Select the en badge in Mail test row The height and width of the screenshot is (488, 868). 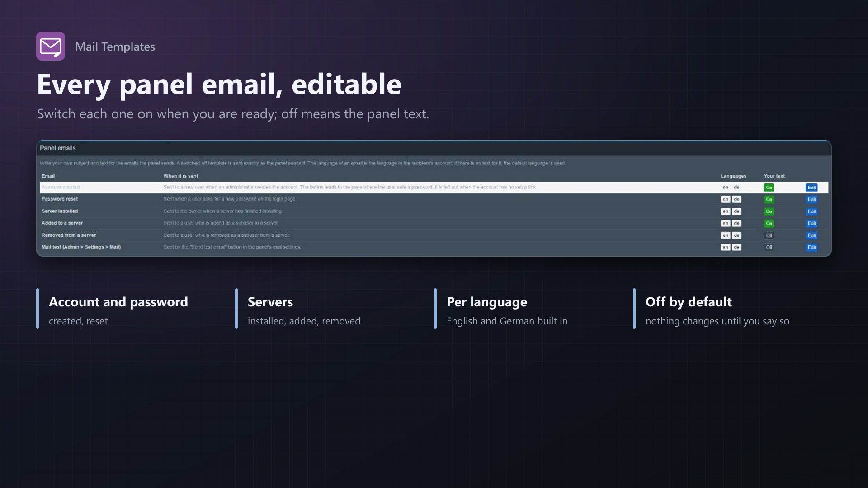coord(725,247)
